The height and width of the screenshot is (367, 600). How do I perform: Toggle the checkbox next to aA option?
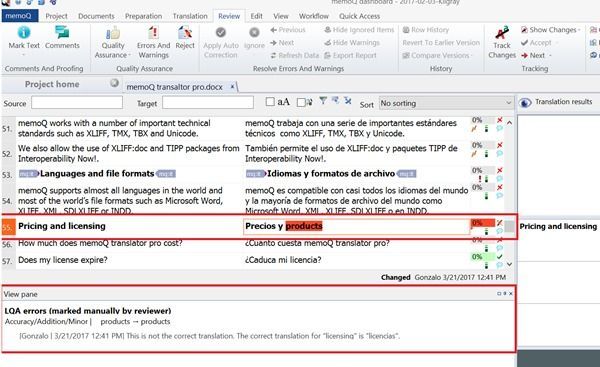301,102
